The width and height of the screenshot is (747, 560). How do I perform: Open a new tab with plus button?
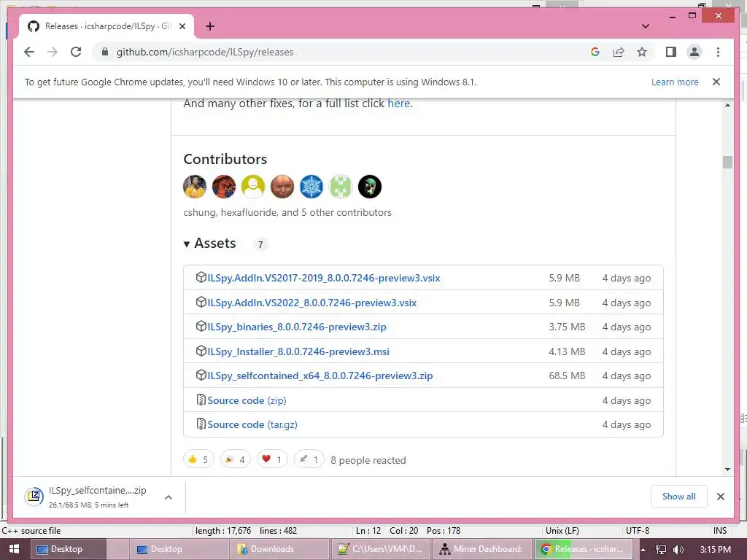[210, 26]
